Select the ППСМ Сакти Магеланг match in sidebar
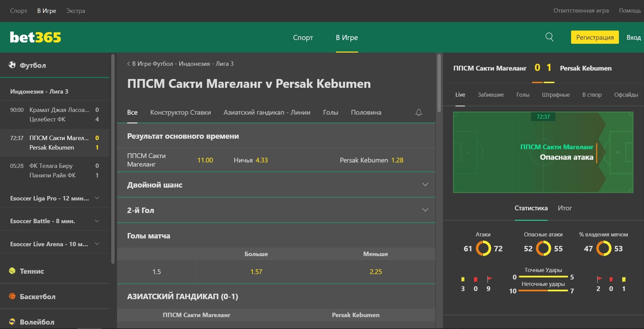 (55, 143)
